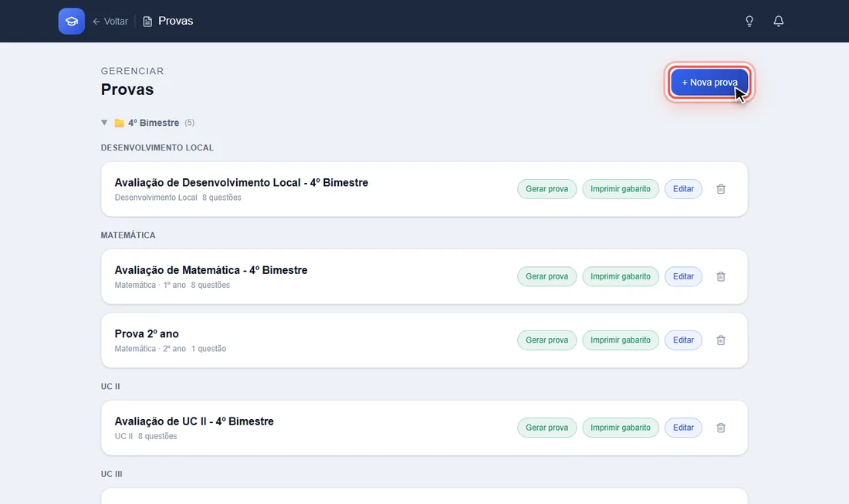849x504 pixels.
Task: Collapse the 4º Bimestre folder triangle
Action: (104, 123)
